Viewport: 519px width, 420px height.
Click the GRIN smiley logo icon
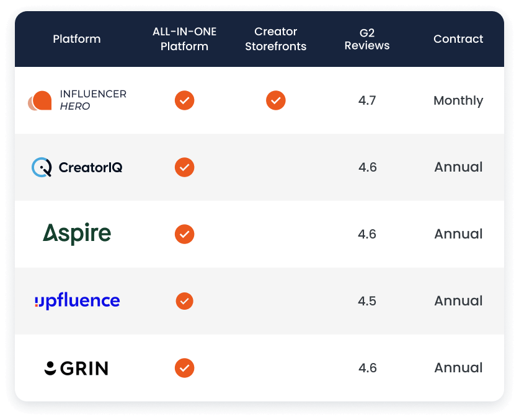[50, 368]
